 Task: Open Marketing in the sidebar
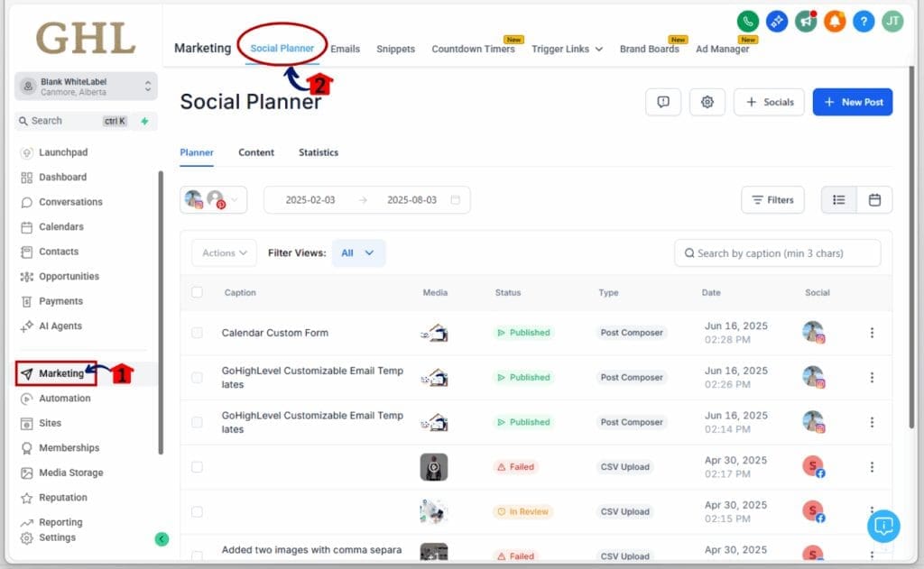point(56,373)
